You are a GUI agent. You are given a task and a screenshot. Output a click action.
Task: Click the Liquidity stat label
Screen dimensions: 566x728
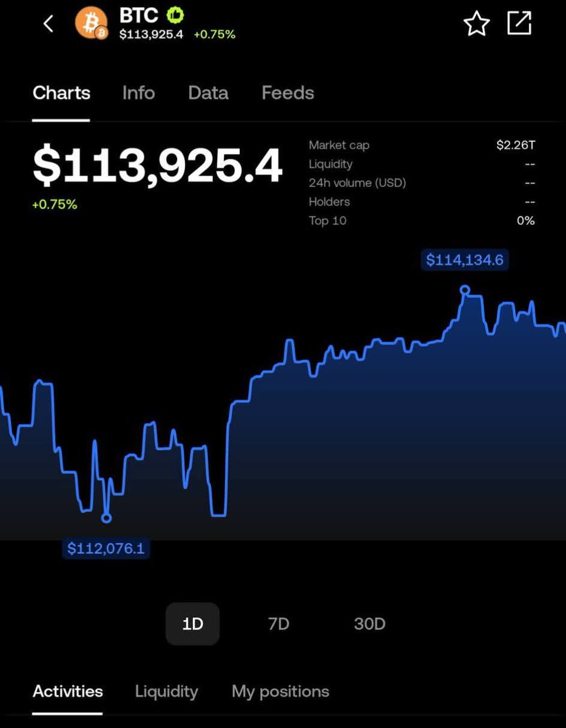click(331, 164)
